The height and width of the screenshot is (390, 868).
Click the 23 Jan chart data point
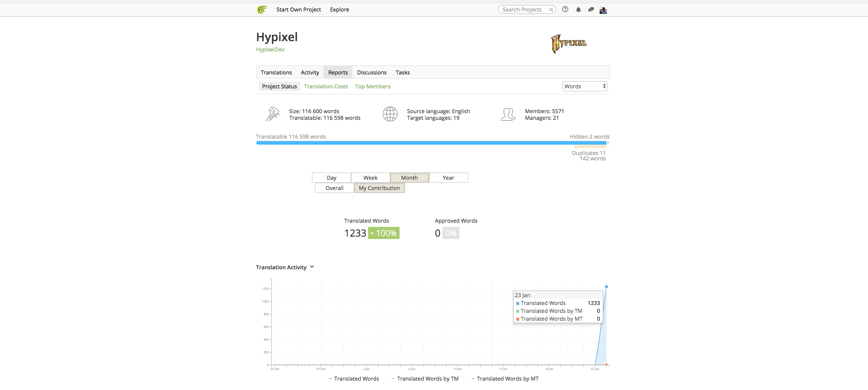(606, 287)
